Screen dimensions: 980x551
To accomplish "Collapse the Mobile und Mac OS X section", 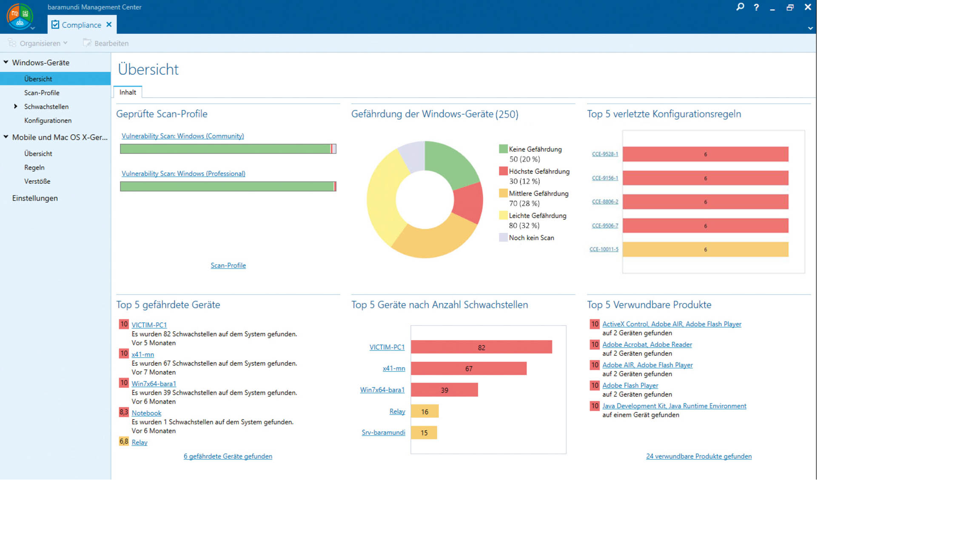I will pyautogui.click(x=6, y=137).
